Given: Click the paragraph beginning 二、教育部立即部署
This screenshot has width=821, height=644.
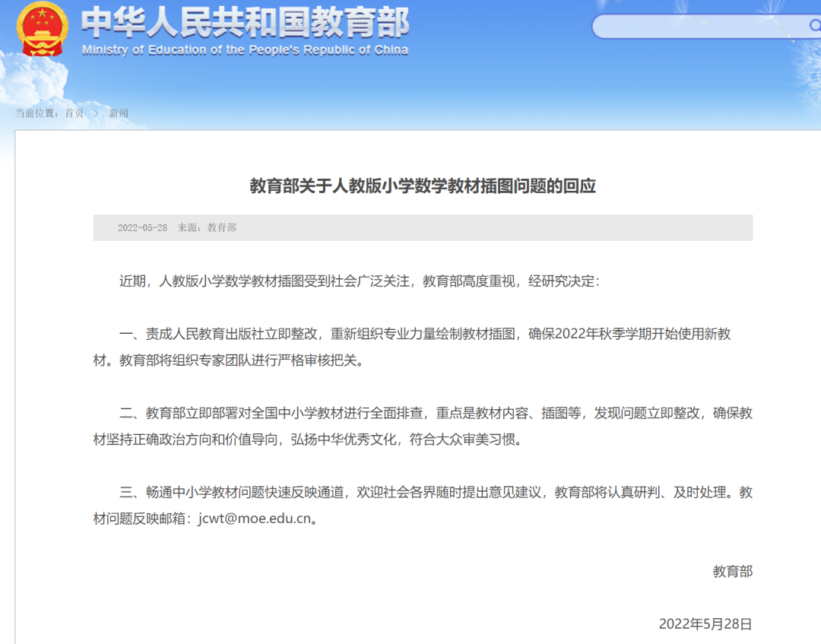Looking at the screenshot, I should point(423,427).
